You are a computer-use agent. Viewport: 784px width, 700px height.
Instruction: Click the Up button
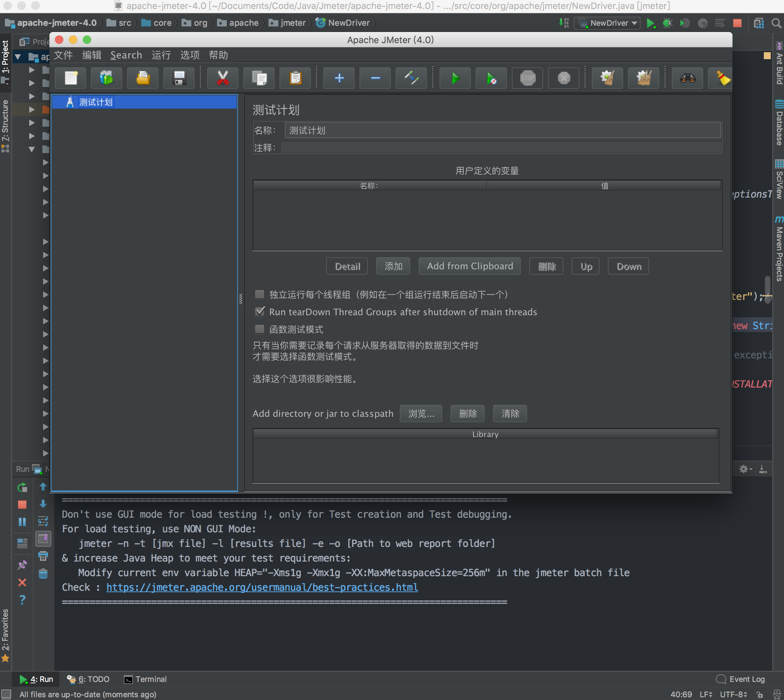(x=586, y=266)
